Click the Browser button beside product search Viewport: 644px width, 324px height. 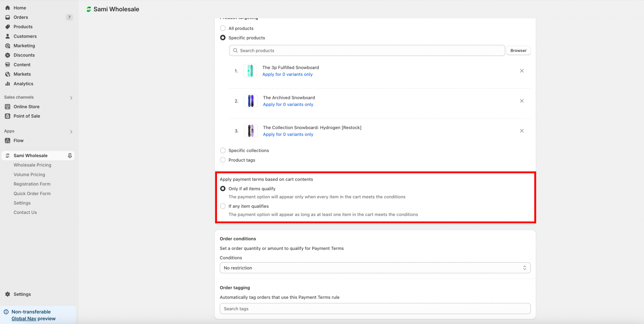(x=518, y=51)
